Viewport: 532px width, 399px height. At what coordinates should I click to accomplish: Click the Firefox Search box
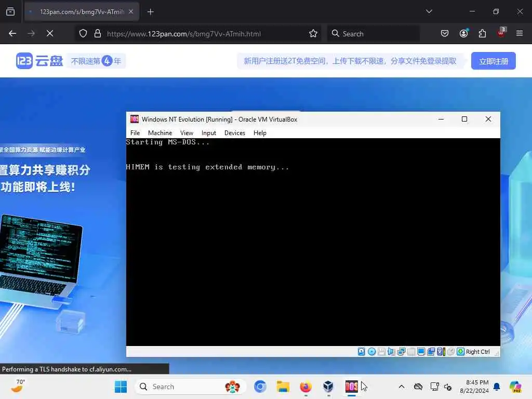tap(373, 33)
